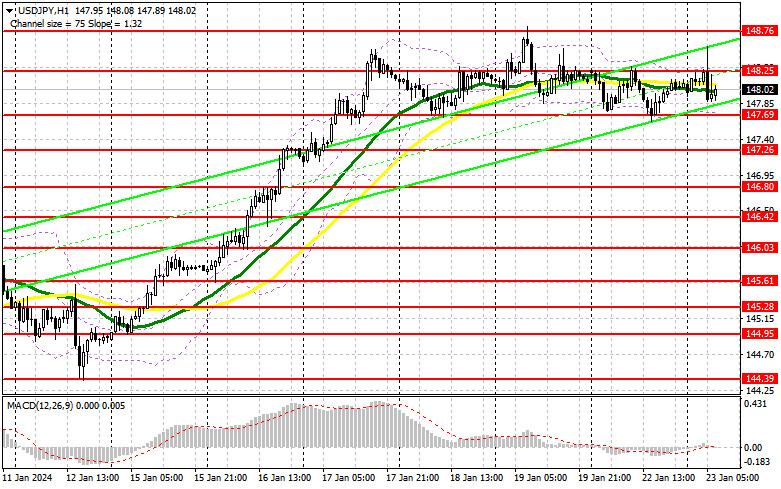Click the 146.95 price axis value

(758, 176)
